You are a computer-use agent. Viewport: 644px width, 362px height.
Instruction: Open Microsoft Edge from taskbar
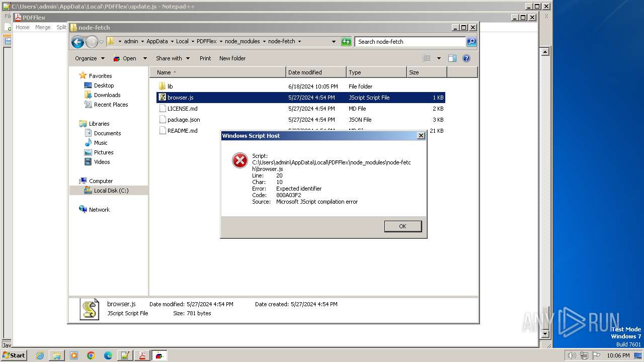coord(108,355)
